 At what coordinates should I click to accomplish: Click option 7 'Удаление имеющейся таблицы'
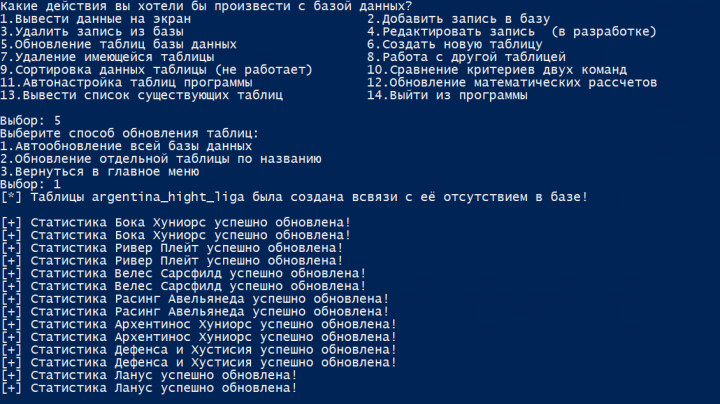pos(107,57)
